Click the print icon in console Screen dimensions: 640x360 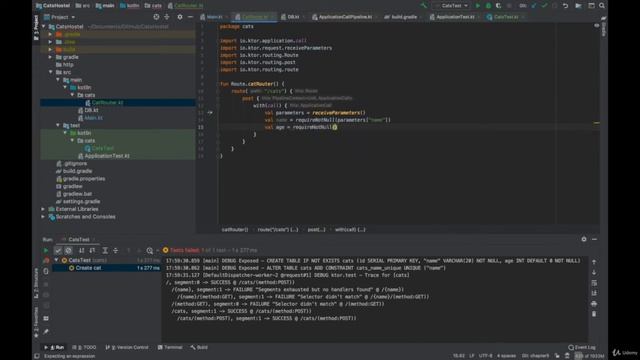(594, 304)
